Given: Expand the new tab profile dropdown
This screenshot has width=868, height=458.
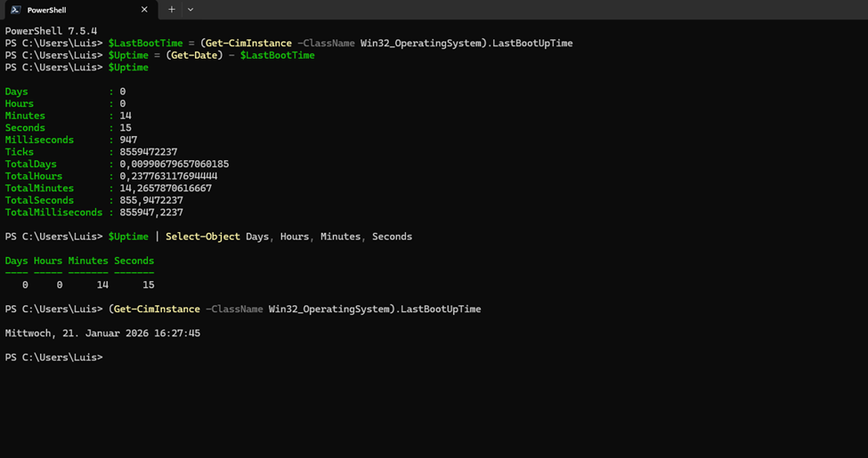Looking at the screenshot, I should point(191,10).
